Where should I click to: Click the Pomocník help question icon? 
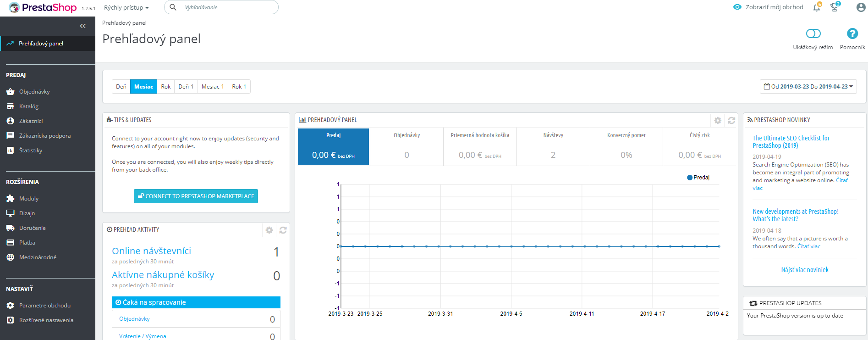(x=852, y=33)
